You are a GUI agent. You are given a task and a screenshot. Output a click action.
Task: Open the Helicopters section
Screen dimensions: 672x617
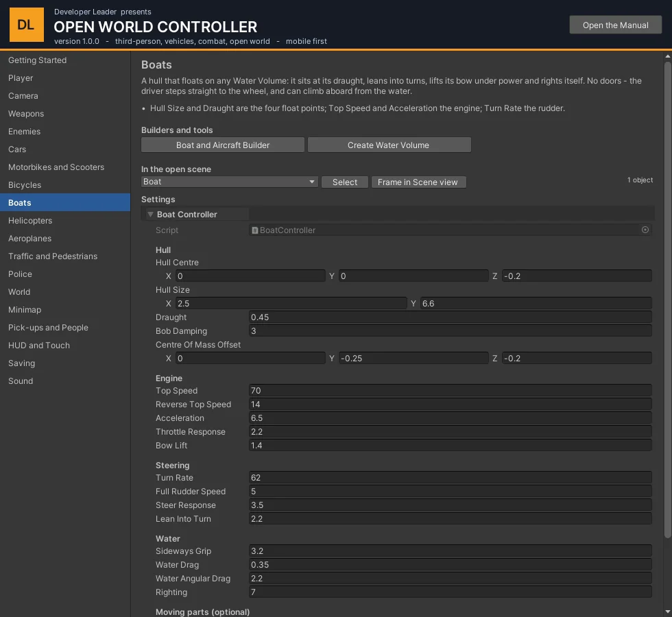(x=65, y=221)
